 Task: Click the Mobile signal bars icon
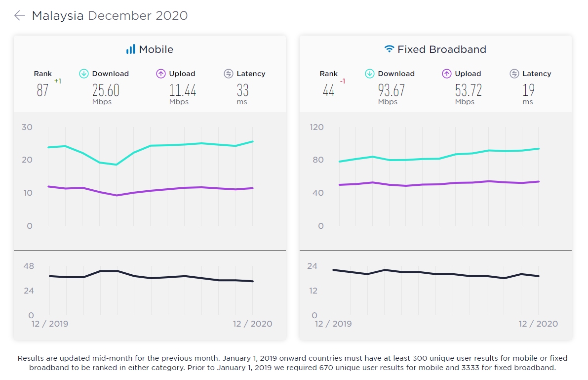pyautogui.click(x=130, y=49)
